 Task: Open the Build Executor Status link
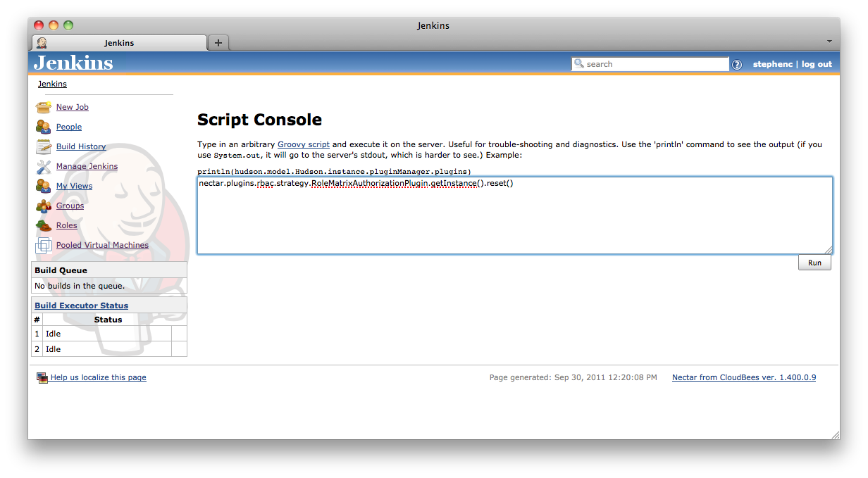82,306
